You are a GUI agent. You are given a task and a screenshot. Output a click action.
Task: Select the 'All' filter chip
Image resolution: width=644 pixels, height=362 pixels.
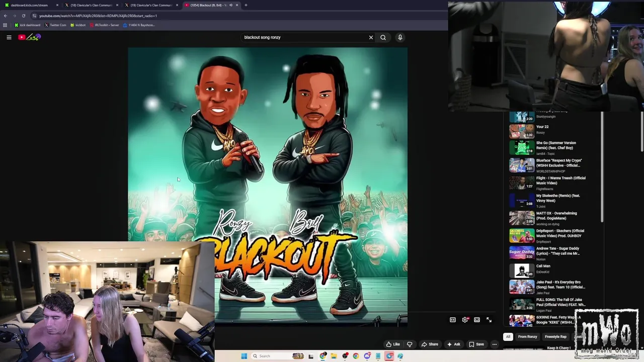tap(508, 337)
